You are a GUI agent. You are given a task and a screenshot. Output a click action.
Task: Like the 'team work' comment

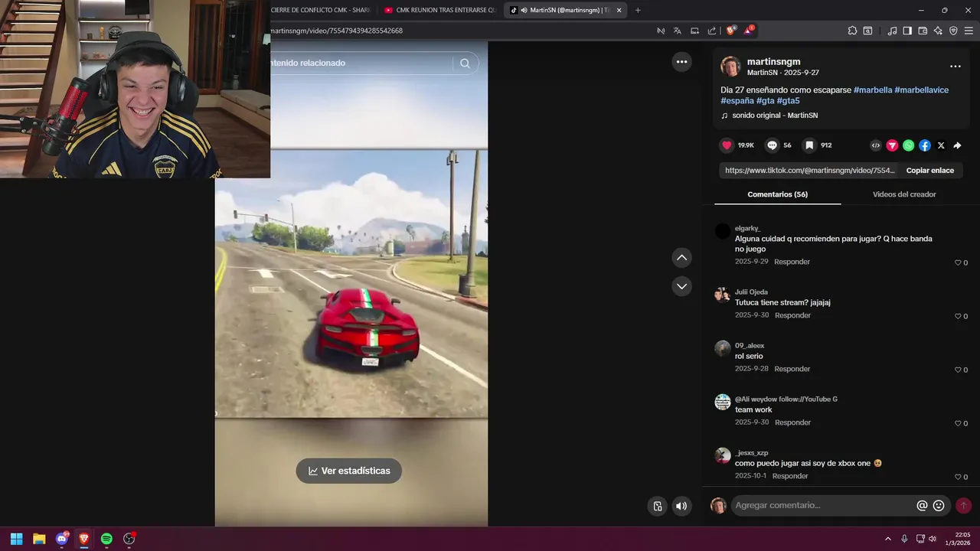(958, 423)
